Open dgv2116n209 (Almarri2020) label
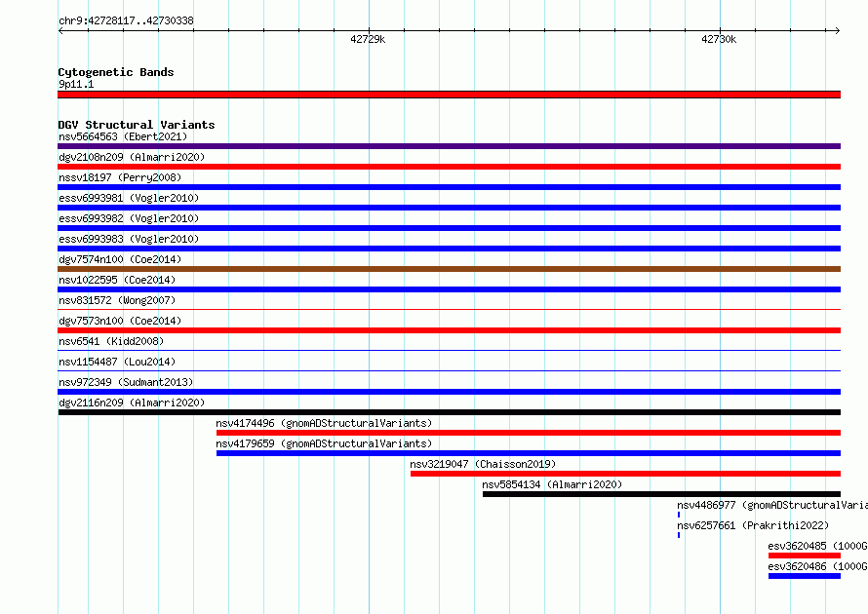868x614 pixels. click(x=132, y=403)
